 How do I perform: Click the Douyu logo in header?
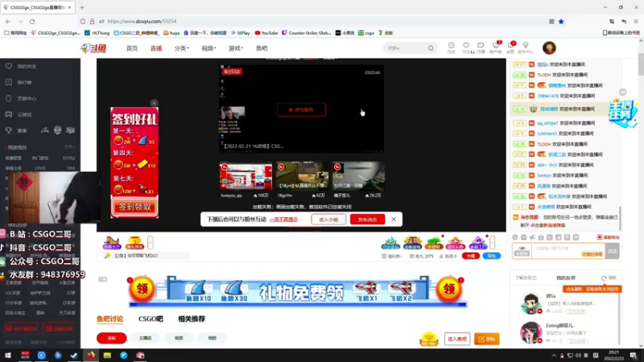(x=93, y=48)
